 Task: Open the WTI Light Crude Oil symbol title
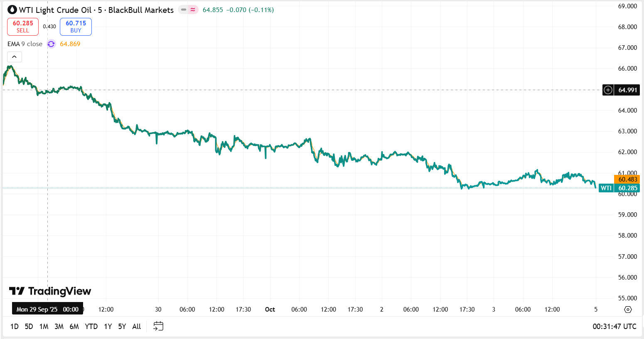[96, 10]
